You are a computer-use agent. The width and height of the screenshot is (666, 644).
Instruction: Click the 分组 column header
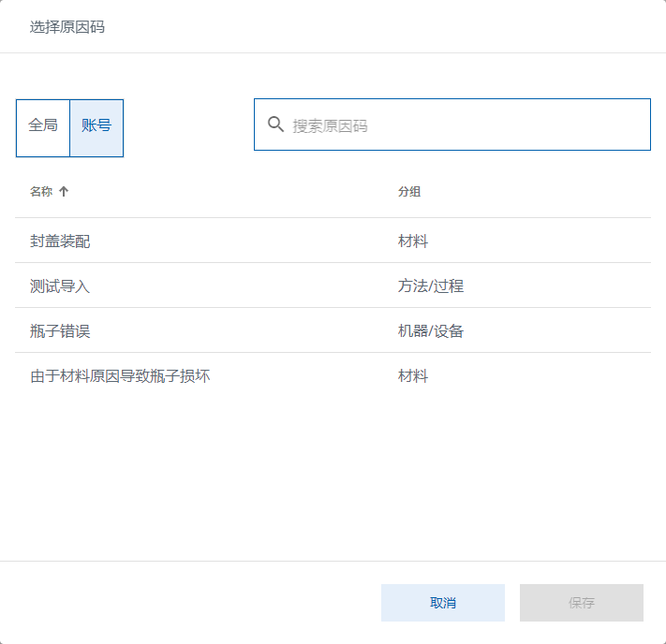[x=409, y=192]
